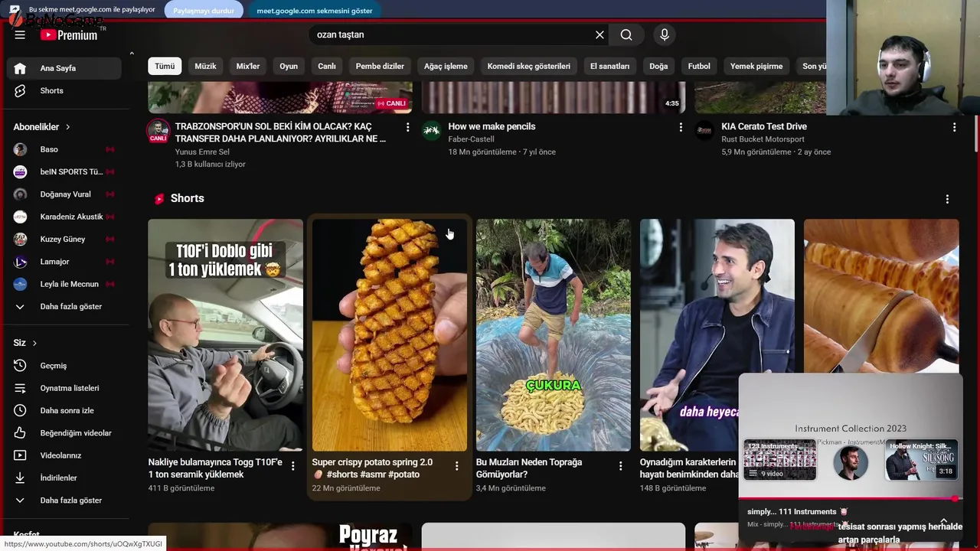Click Rust Bucket Motorsport channel name
The image size is (980, 551).
point(763,139)
